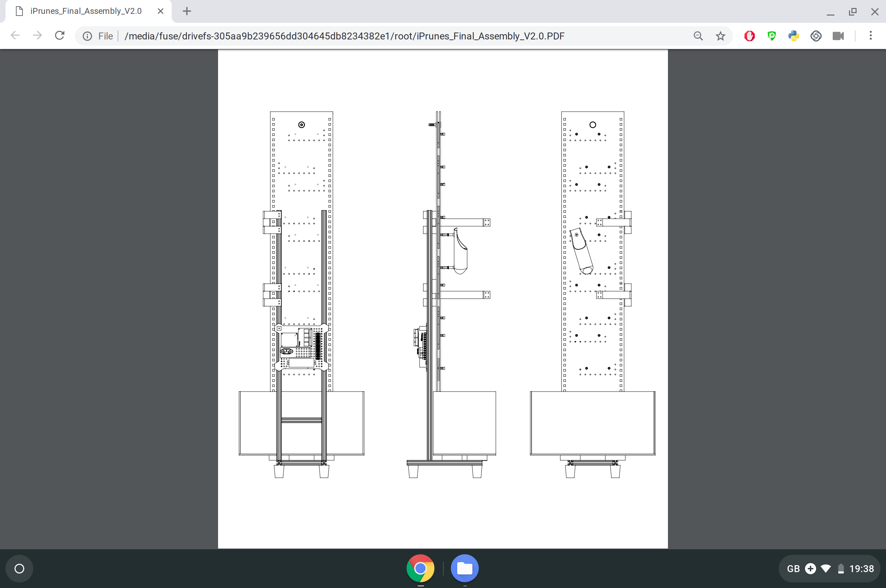The width and height of the screenshot is (886, 588).
Task: Open Chrome from the shelf
Action: click(421, 568)
